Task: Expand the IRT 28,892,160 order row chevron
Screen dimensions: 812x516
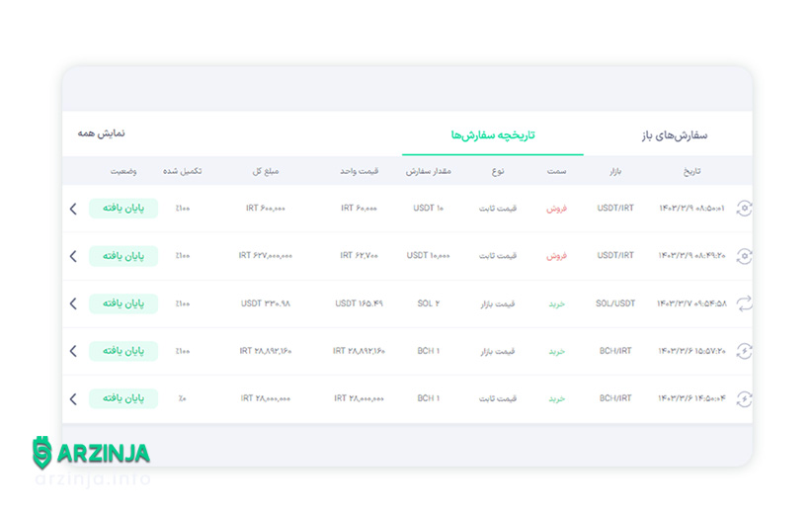Action: point(73,351)
